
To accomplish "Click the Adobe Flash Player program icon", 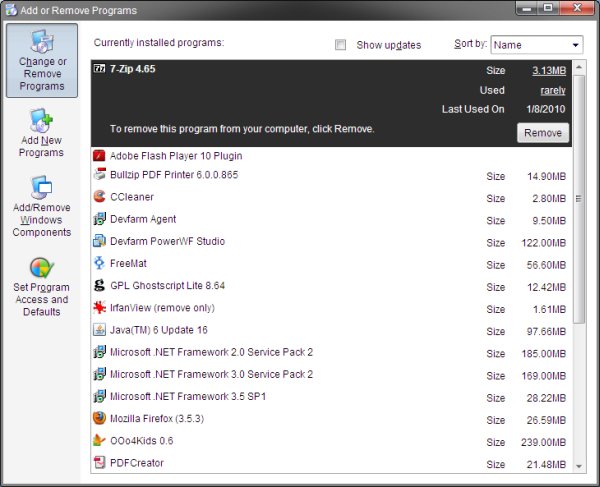I will (x=99, y=156).
